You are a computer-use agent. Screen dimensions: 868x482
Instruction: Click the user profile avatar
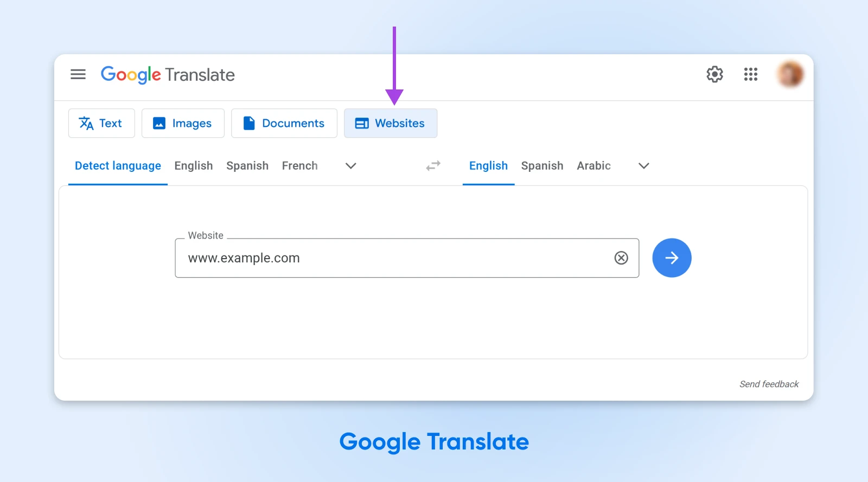789,74
